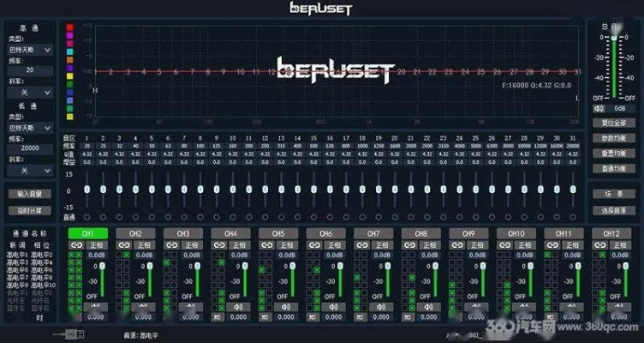Open the low-pass 斜率 slope dropdown

pos(29,171)
